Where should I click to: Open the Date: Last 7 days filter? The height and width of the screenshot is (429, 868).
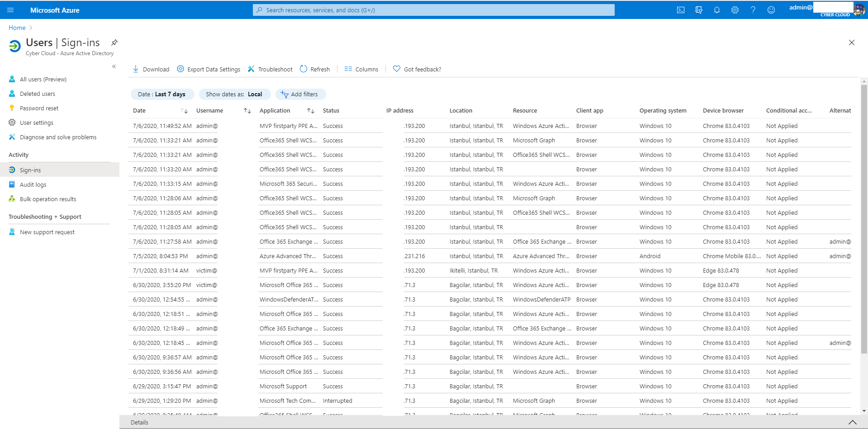coord(162,94)
